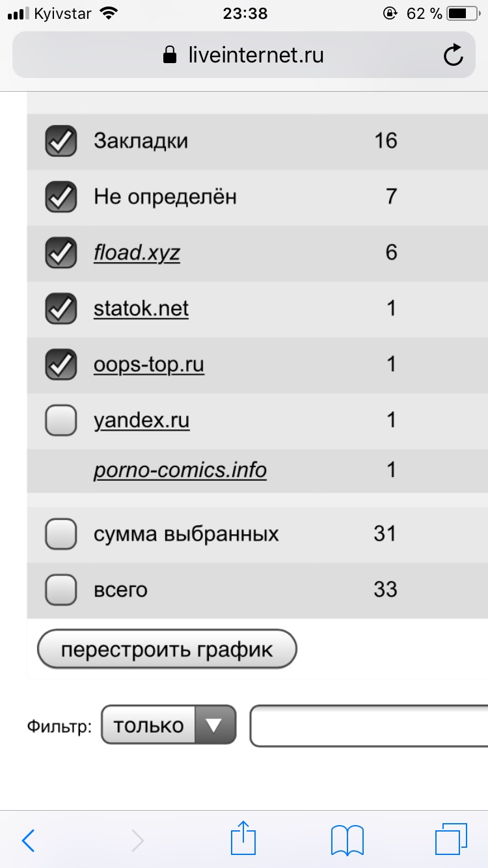Follow the statok.net link

pos(141,308)
